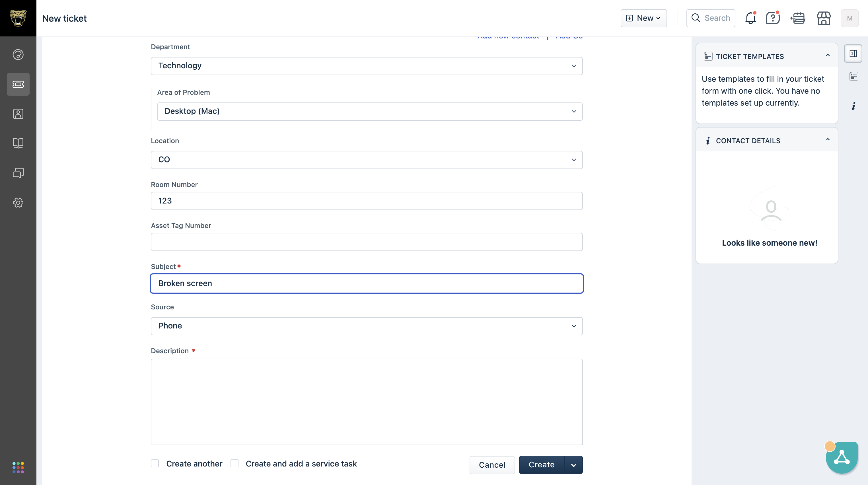The image size is (868, 485).
Task: Open the Department dropdown showing Technology
Action: (x=367, y=66)
